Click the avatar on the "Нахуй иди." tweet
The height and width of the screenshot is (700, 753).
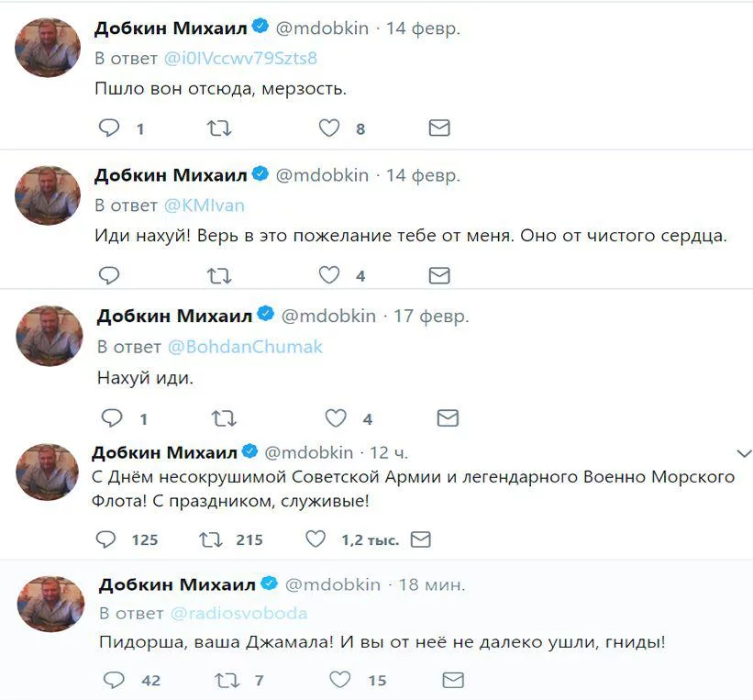(x=49, y=336)
